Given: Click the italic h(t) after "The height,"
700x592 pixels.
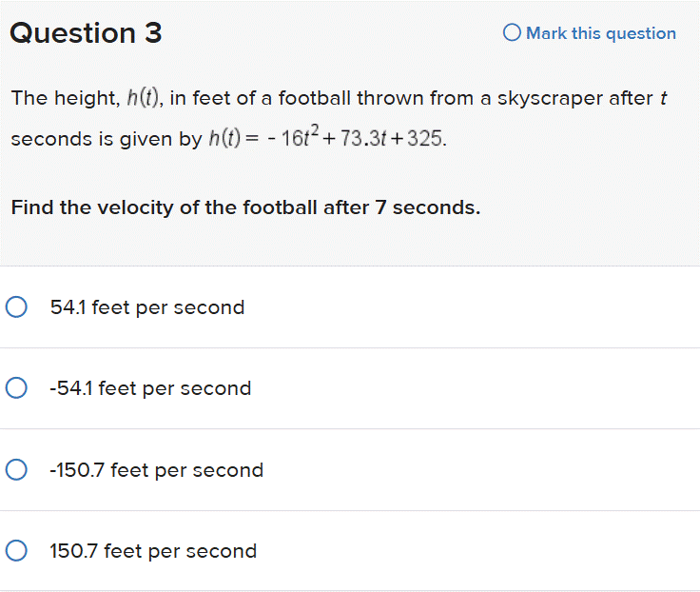Looking at the screenshot, I should [x=141, y=98].
